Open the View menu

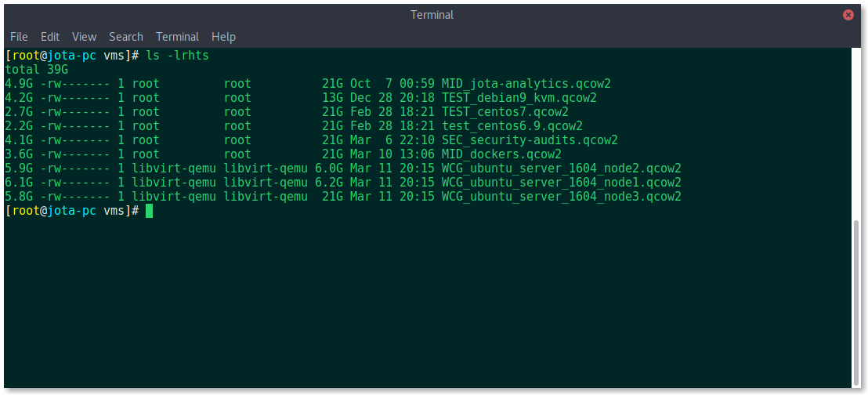(x=84, y=37)
